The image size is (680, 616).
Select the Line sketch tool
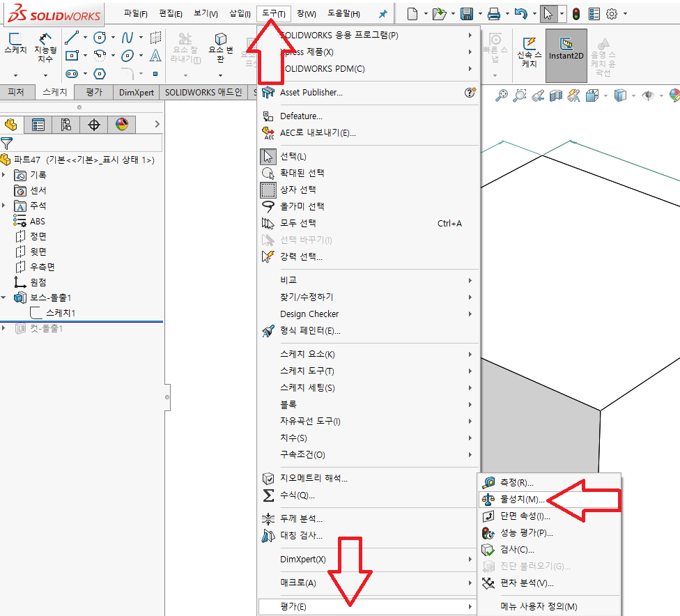[x=72, y=38]
